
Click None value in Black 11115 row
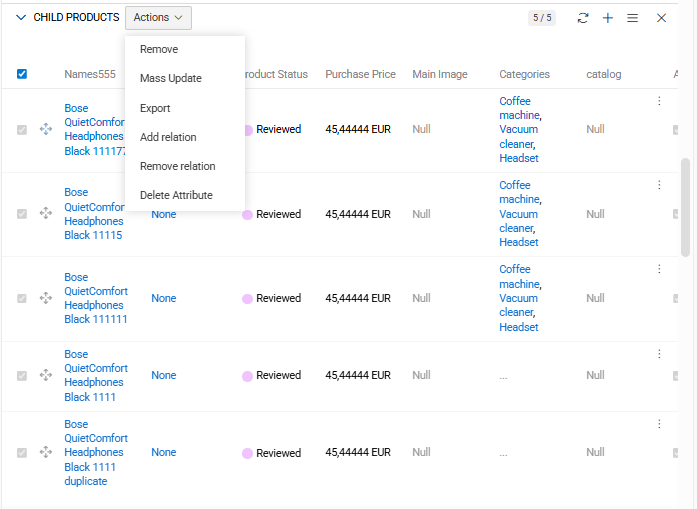(163, 214)
